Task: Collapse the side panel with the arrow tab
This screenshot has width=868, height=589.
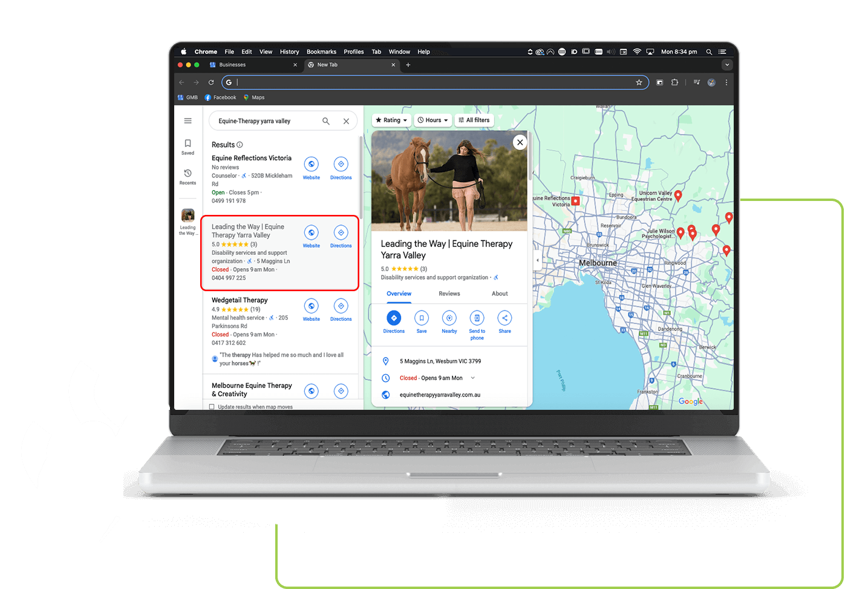Action: [538, 260]
